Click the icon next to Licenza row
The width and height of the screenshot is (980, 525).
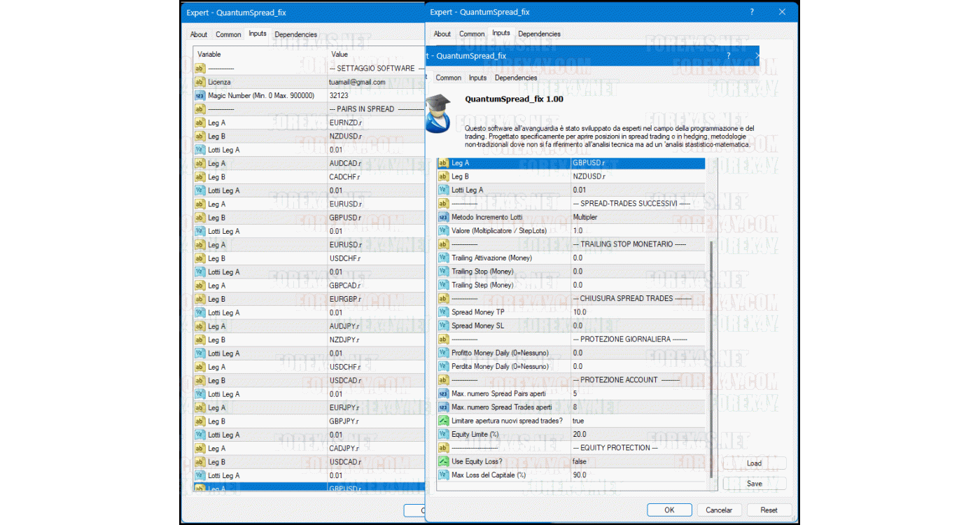pos(199,82)
